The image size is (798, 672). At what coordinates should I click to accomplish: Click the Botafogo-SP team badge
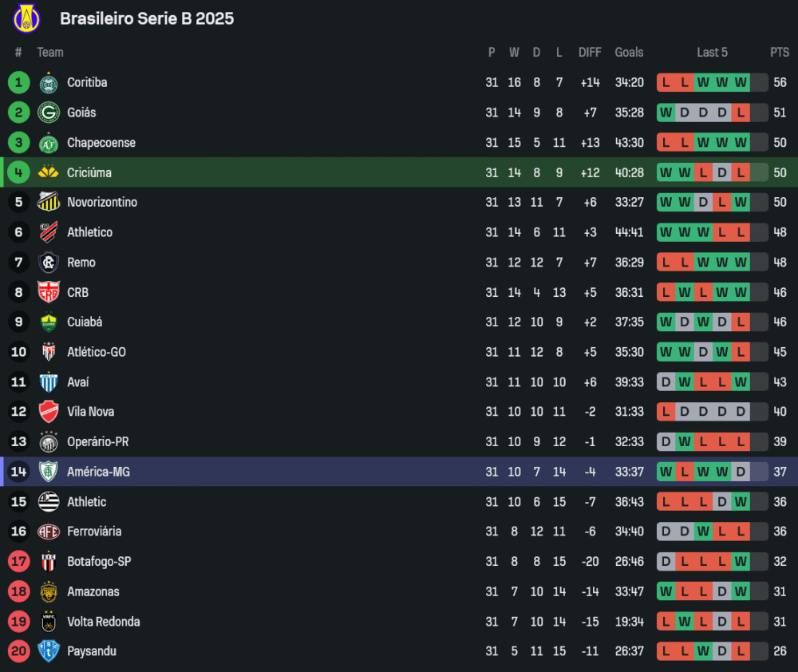[49, 562]
